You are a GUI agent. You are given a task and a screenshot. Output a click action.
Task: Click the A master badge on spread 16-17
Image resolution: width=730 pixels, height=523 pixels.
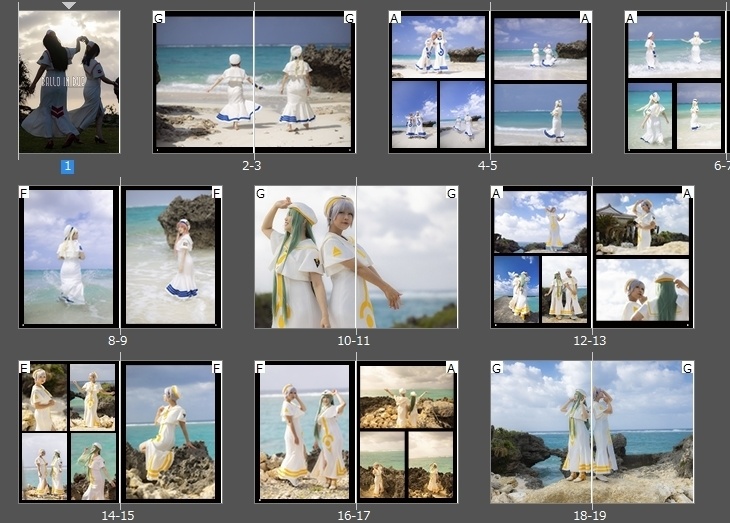coord(452,367)
